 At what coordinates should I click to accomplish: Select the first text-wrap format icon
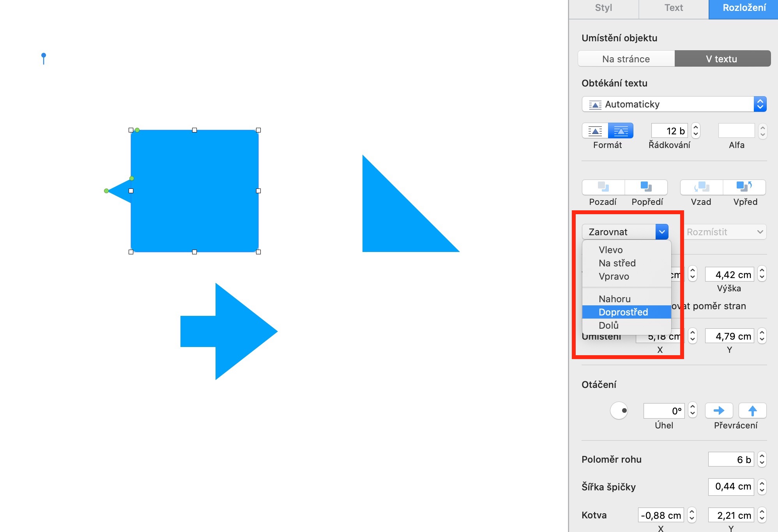(595, 131)
